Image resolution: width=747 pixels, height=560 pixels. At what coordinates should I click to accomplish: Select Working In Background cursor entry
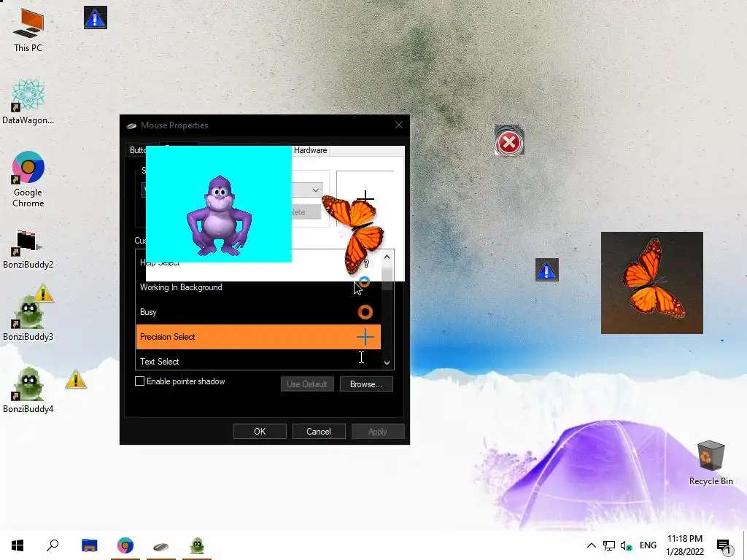258,287
